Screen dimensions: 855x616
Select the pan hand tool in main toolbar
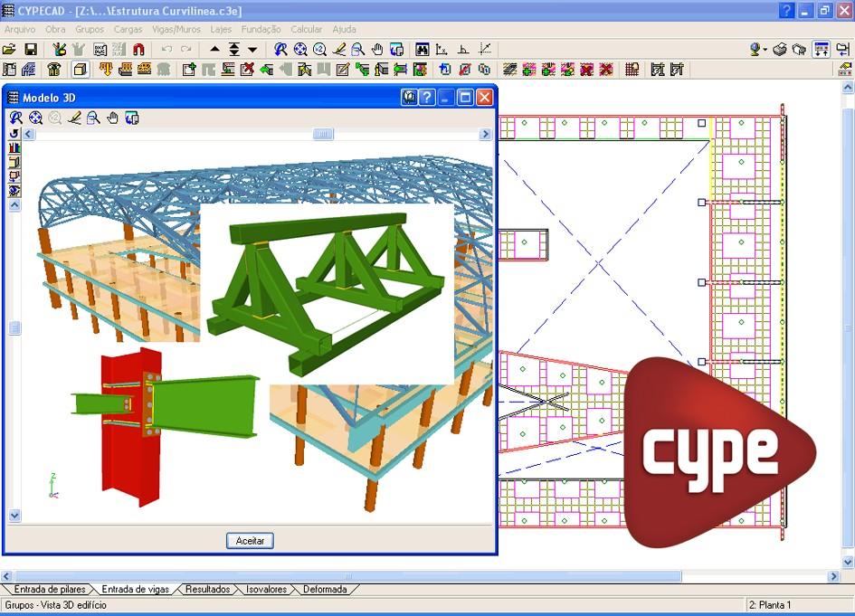tap(377, 50)
